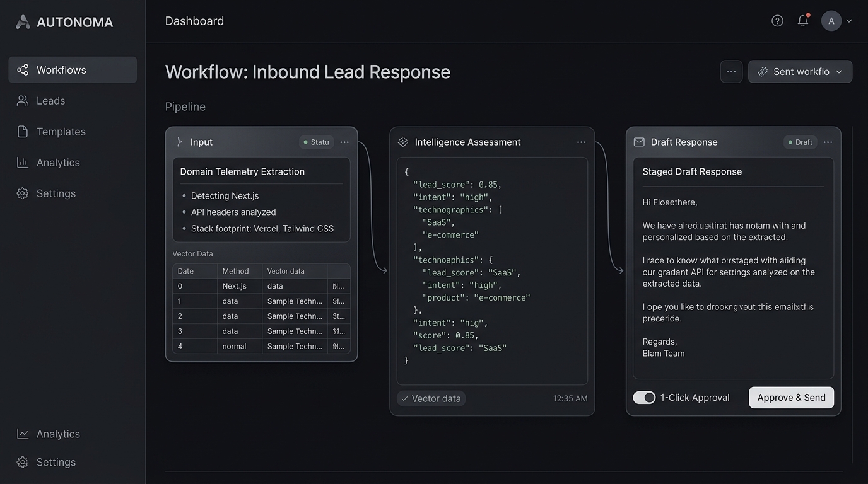Select the table row numbered 1

(261, 301)
